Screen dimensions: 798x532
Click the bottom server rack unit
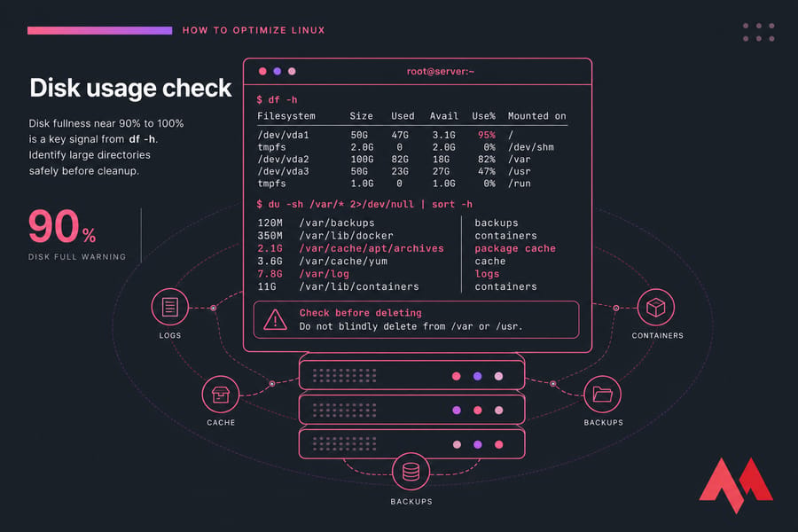[411, 444]
